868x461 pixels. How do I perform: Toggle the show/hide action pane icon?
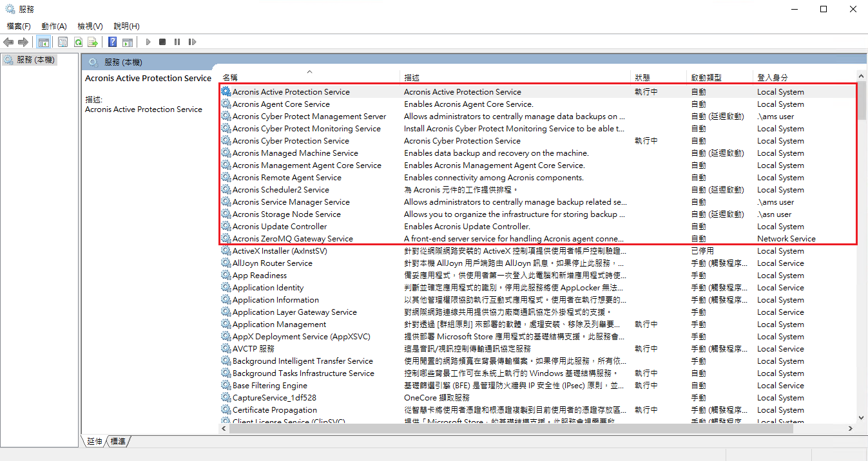(128, 42)
